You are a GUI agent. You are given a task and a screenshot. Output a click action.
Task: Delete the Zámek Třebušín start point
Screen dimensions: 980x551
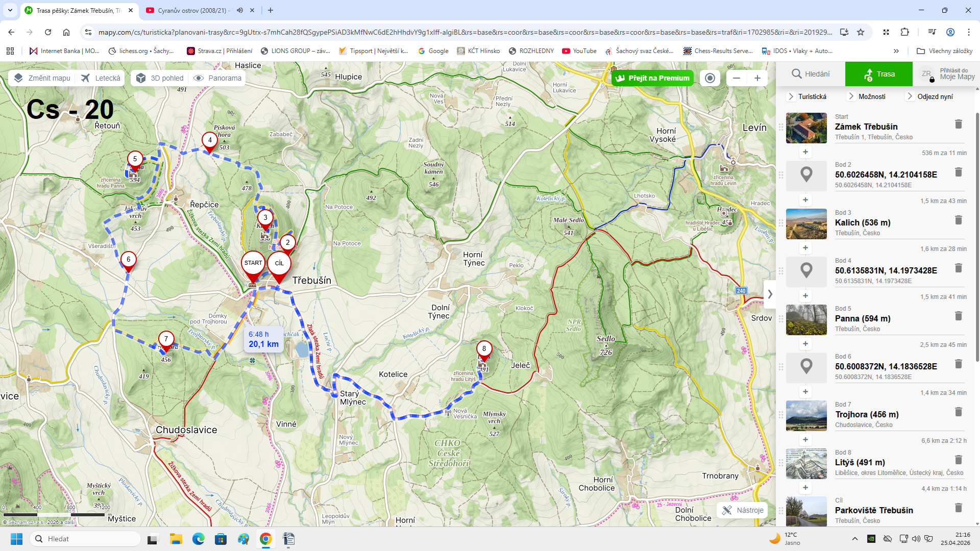[x=958, y=124]
